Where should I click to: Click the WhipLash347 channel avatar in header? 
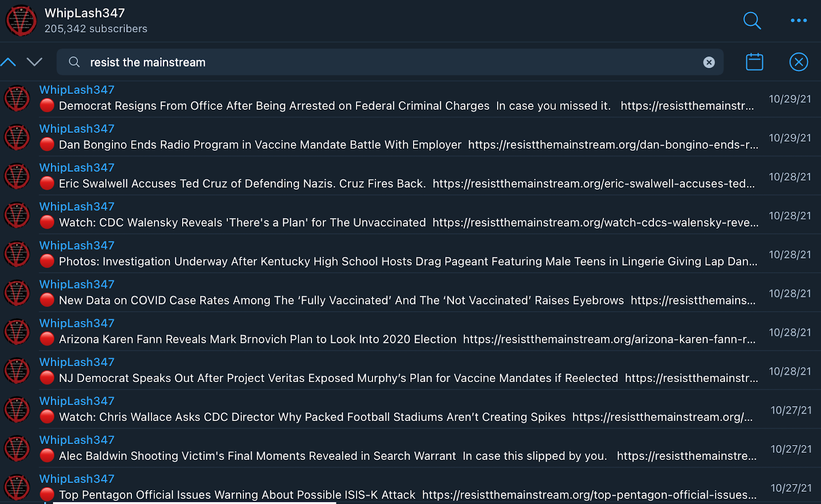21,21
